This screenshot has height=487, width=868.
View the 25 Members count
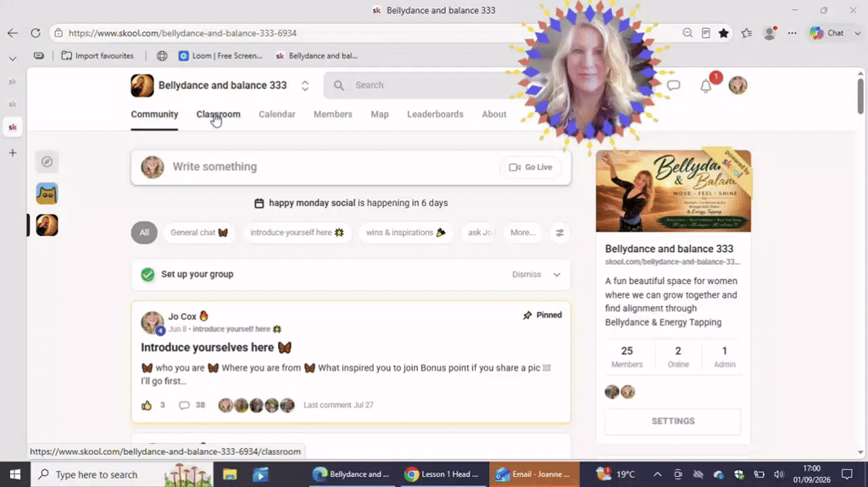click(x=626, y=357)
